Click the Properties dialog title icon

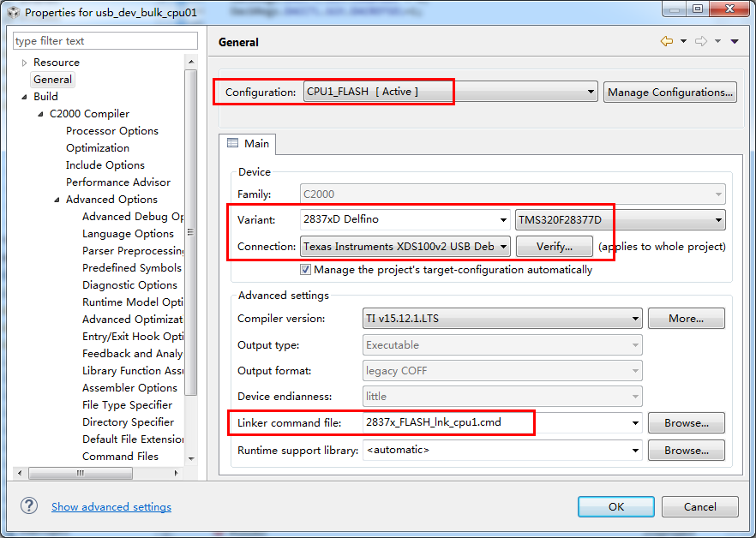14,12
